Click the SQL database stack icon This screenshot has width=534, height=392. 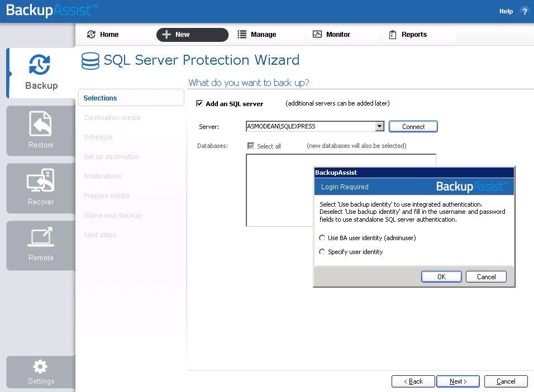[90, 61]
